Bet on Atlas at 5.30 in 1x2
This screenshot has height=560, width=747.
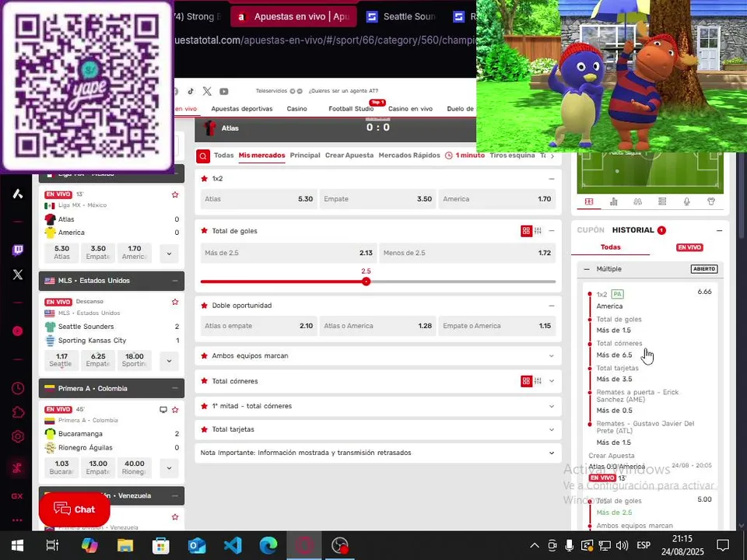(x=258, y=199)
